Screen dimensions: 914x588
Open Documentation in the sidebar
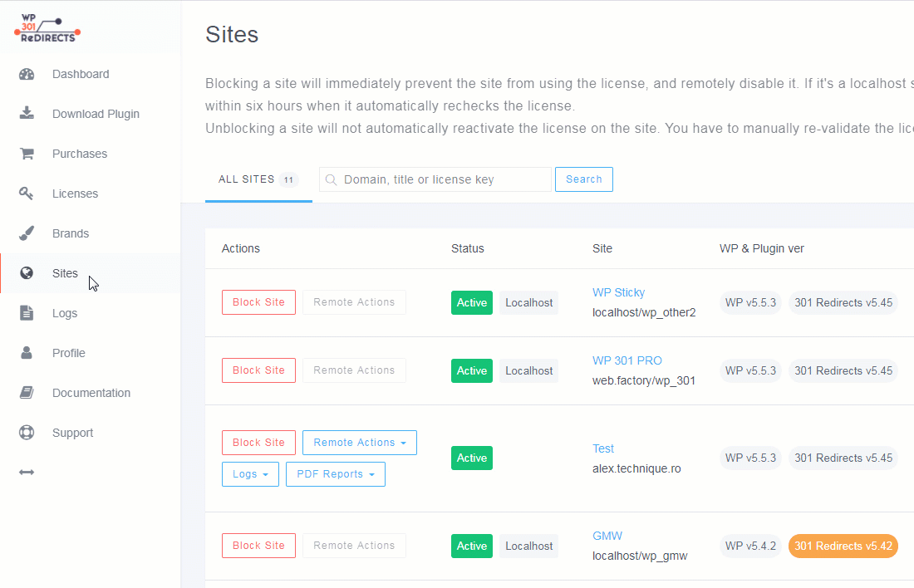coord(91,393)
